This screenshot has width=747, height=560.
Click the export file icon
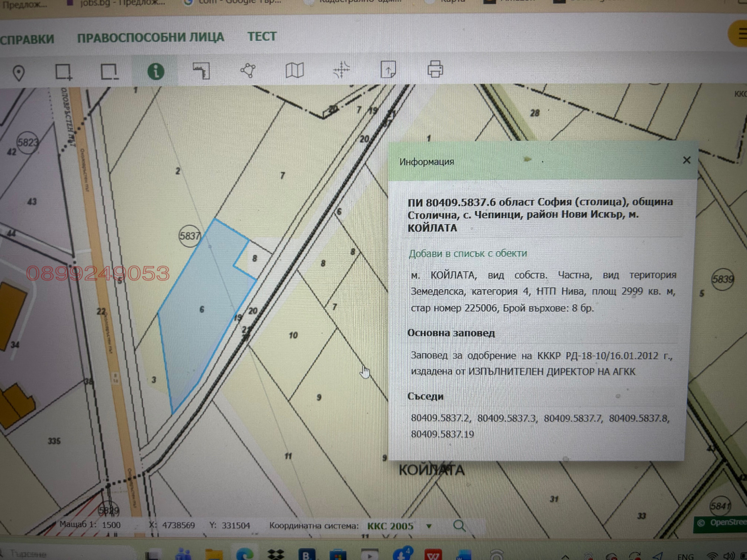coord(388,70)
